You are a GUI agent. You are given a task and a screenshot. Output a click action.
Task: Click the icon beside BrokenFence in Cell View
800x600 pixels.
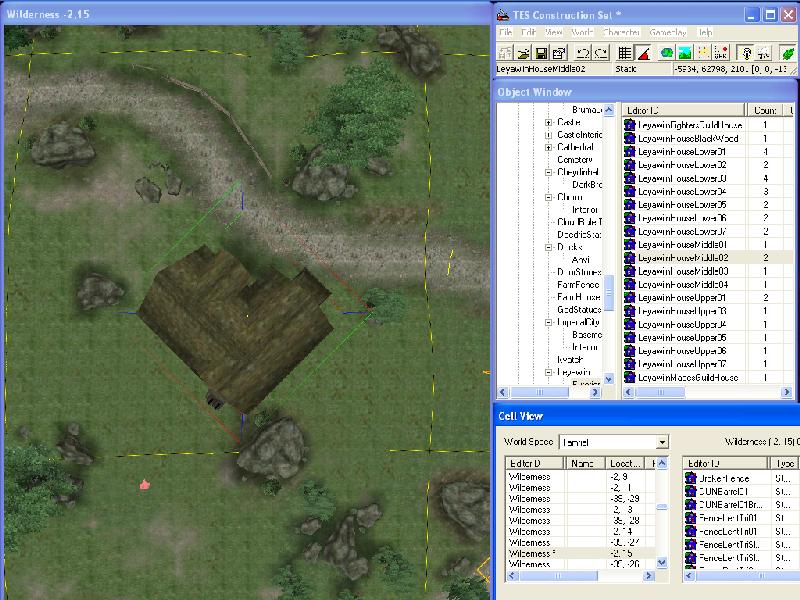[x=690, y=478]
